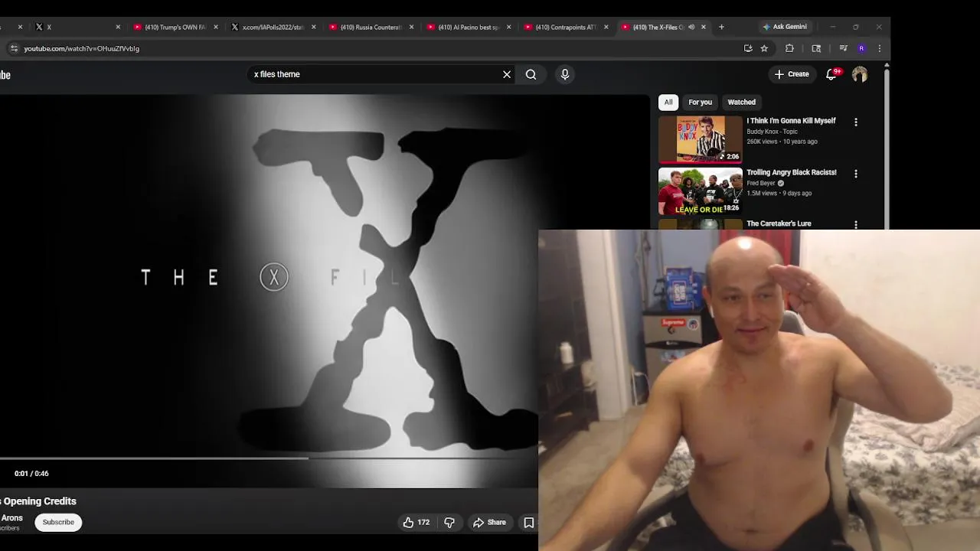Screen dimensions: 980x551
Task: Open options menu for Trolling Angry video
Action: (x=856, y=174)
